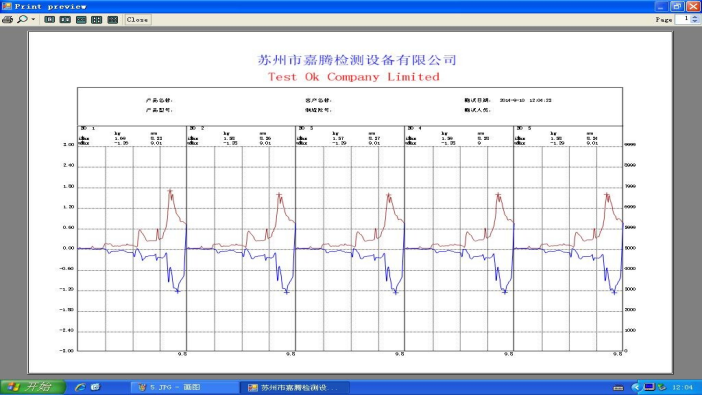Click the Show Desktop quick launch icon

click(x=95, y=387)
